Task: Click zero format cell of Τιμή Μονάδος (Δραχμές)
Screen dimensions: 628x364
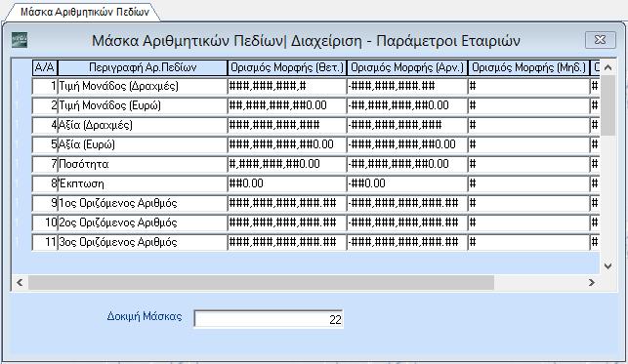Action: click(528, 86)
